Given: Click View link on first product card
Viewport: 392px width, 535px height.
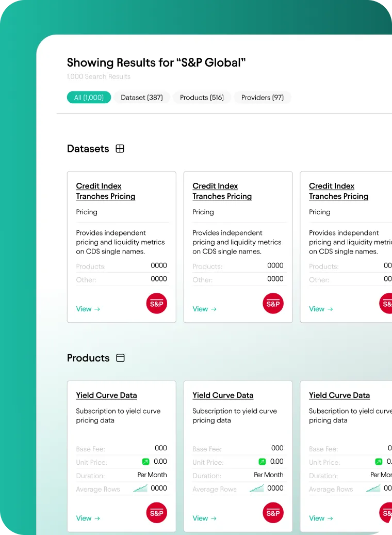Looking at the screenshot, I should 88,518.
